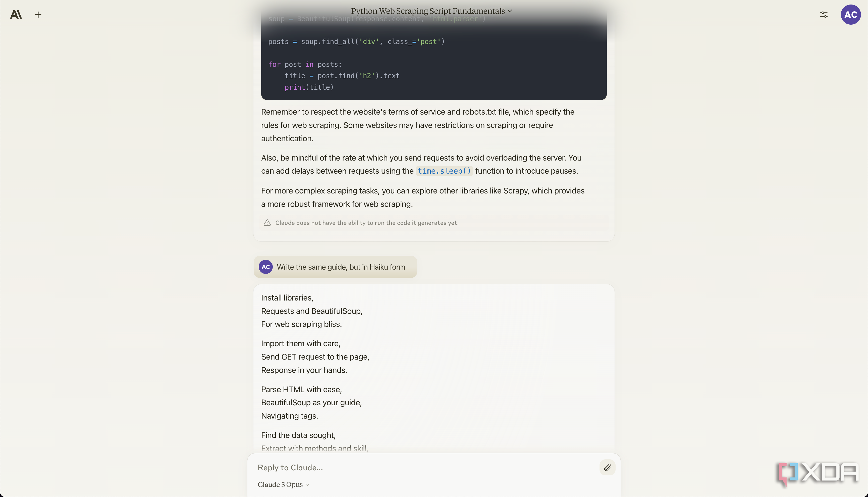Click the line 'Response in your hands.'

[x=304, y=370]
